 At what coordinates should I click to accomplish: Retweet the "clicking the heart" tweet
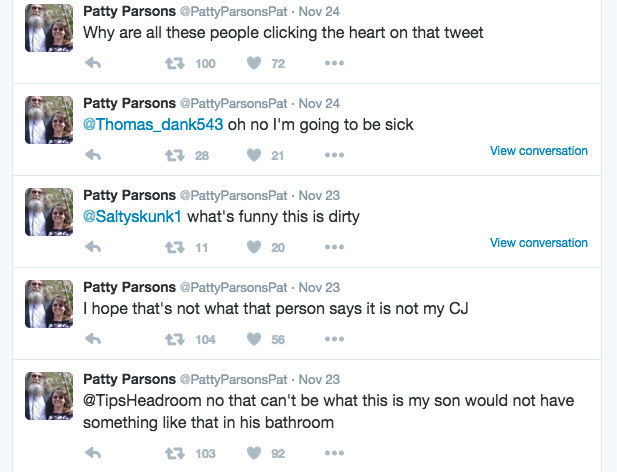tap(174, 63)
